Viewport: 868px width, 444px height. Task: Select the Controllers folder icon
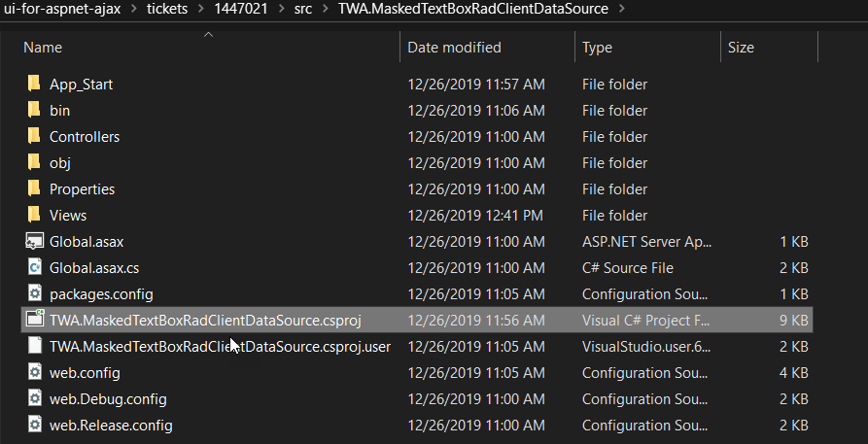(34, 137)
